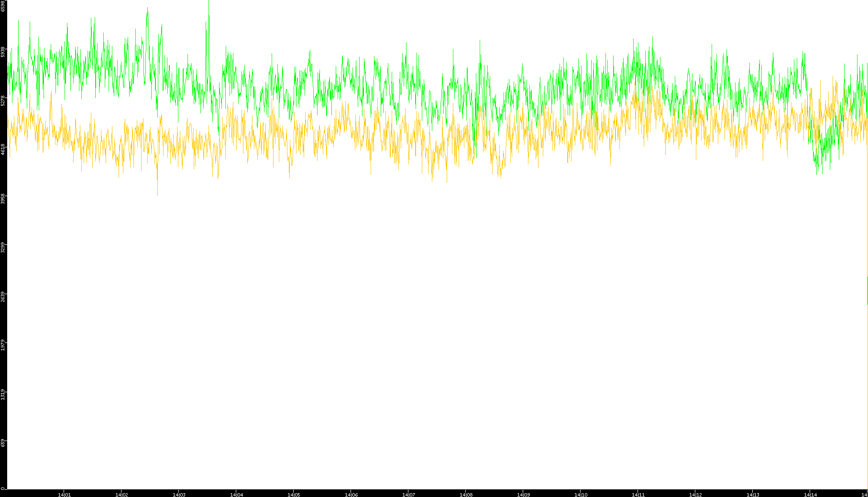Screen dimensions: 868x497
Task: Click the 14:07 time axis label
Action: pos(408,495)
